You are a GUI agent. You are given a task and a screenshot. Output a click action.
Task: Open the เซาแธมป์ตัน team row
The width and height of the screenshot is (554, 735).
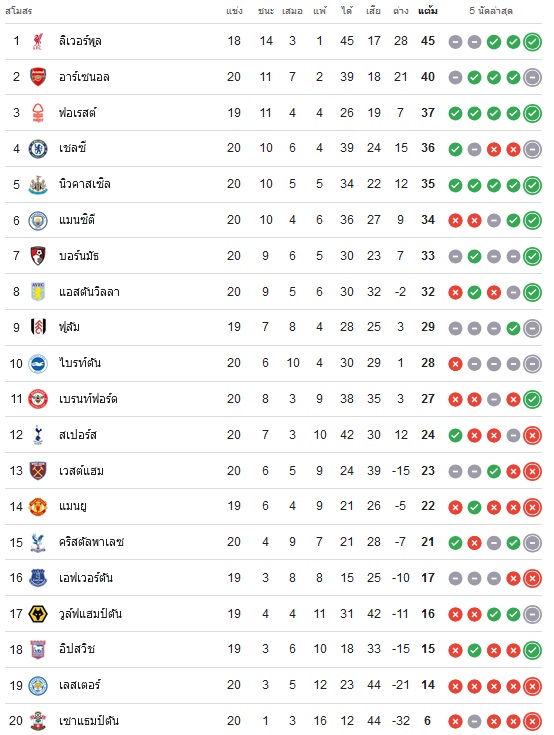click(273, 721)
